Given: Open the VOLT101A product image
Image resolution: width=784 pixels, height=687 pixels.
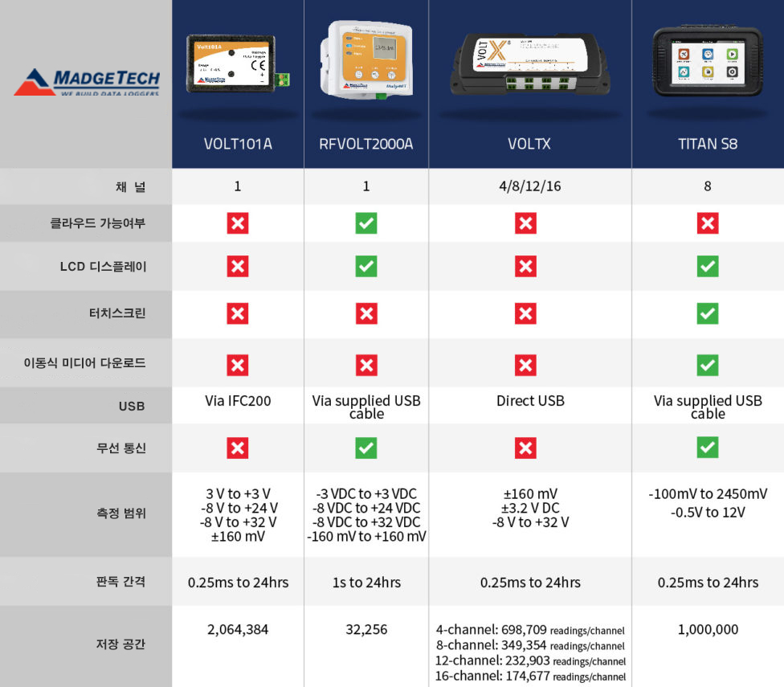Looking at the screenshot, I should coord(238,64).
